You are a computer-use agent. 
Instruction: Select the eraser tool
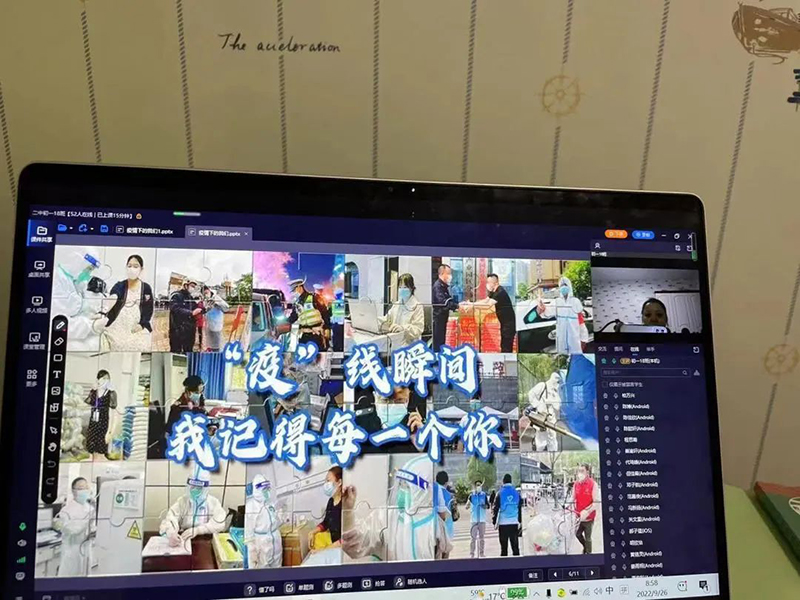pos(59,341)
